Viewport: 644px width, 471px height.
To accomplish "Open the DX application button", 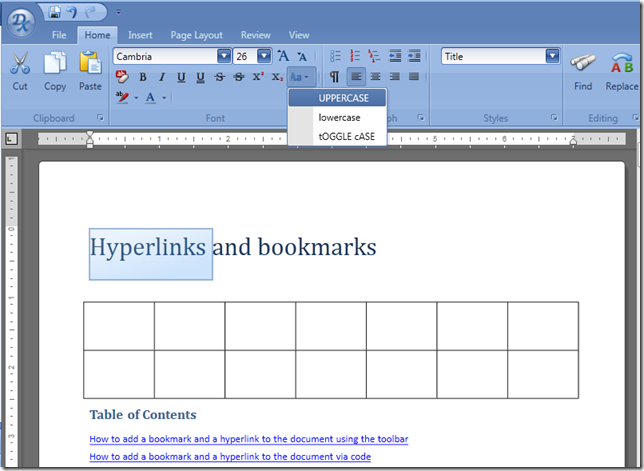I will coord(21,22).
